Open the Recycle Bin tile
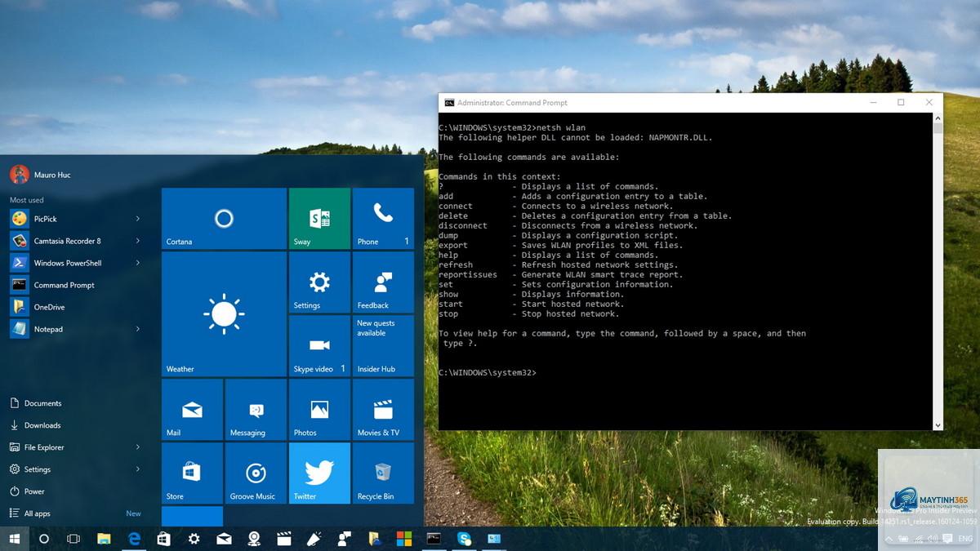This screenshot has width=980, height=551. pos(383,473)
